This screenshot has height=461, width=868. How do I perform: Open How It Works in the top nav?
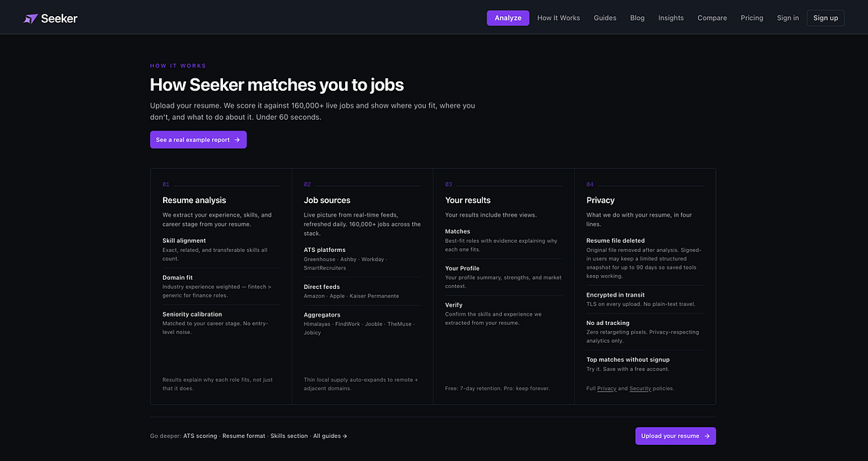(x=559, y=18)
